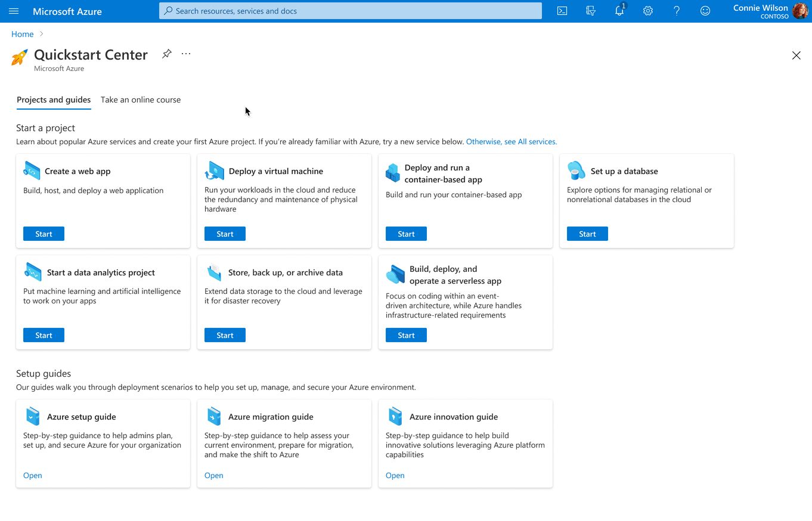This screenshot has height=521, width=812.
Task: Open the Azure Cloud Shell terminal
Action: click(561, 11)
